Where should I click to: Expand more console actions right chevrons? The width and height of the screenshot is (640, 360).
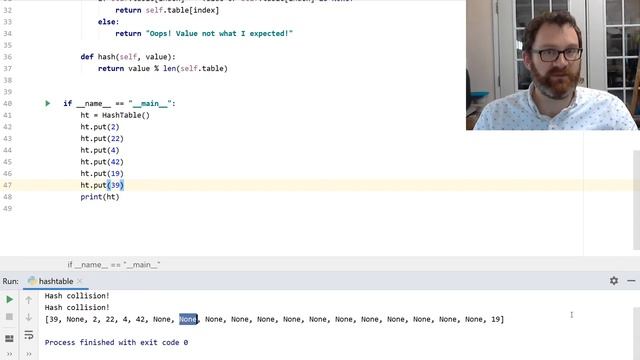point(29,354)
